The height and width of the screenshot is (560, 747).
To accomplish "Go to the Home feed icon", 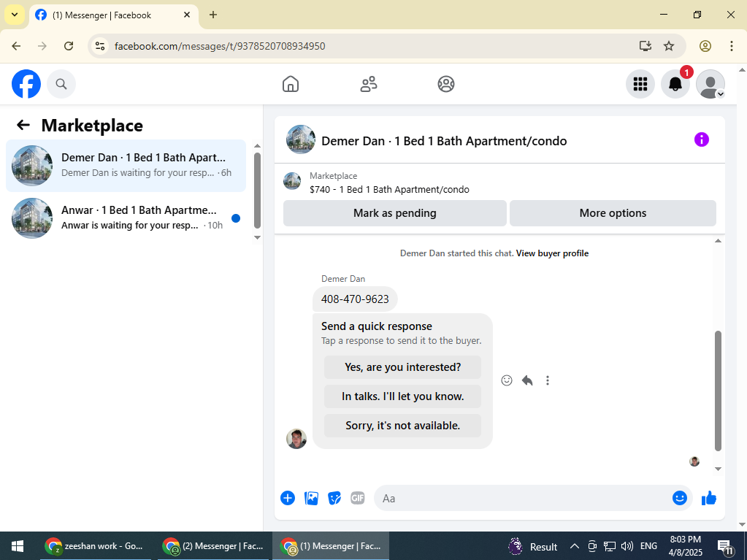I will [x=291, y=84].
